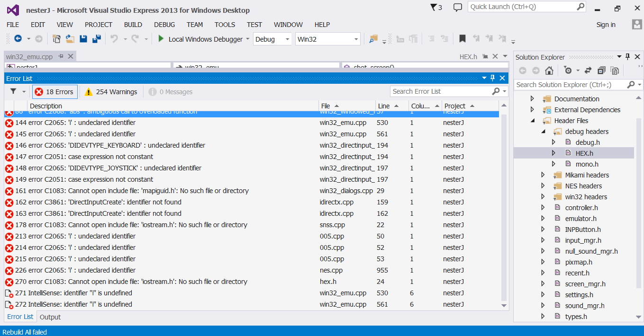
Task: Click the Quick Launch search magnifier
Action: [581, 7]
